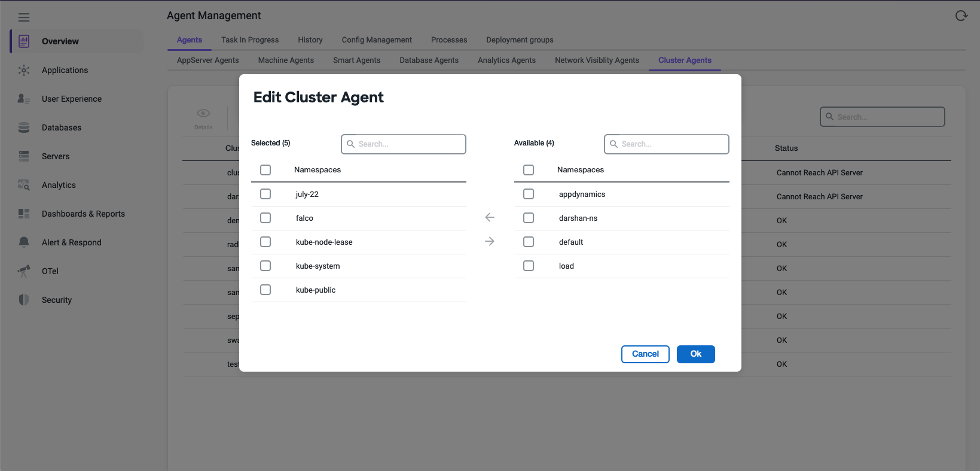The image size is (980, 471).
Task: Switch to Network Visiblity Agents subtab
Action: pos(597,60)
